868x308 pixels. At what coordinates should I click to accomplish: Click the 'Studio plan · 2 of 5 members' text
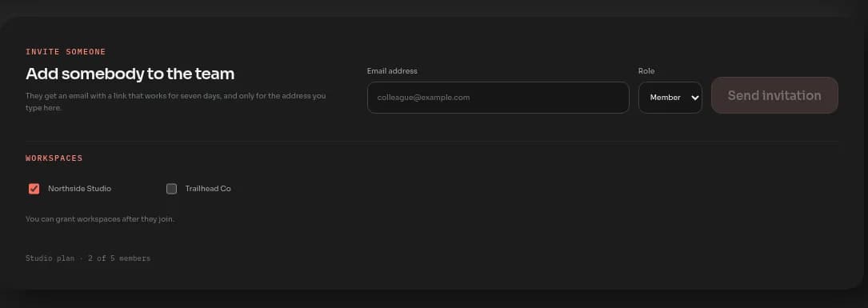pos(88,258)
